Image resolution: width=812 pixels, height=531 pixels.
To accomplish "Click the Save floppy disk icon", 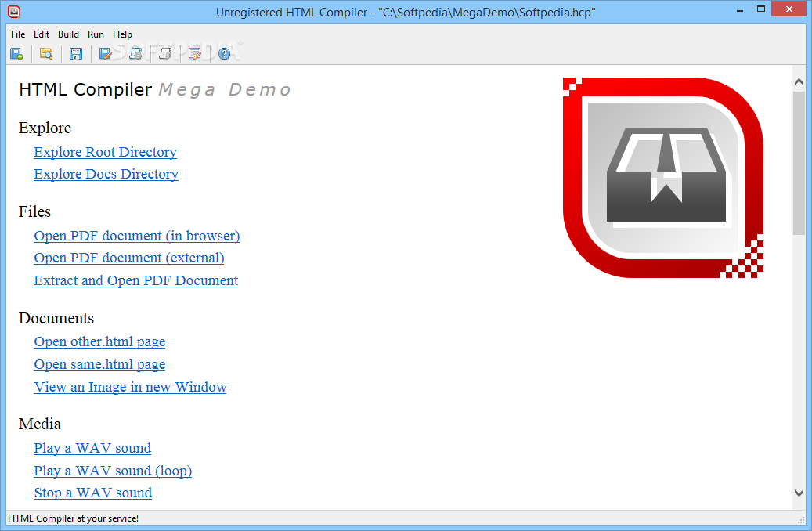I will point(76,53).
